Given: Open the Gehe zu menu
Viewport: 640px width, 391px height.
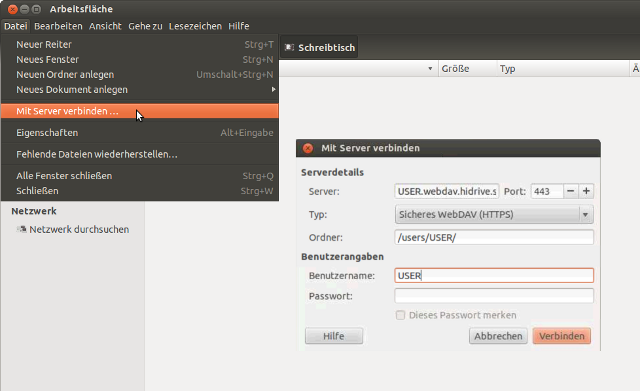Looking at the screenshot, I should [145, 26].
